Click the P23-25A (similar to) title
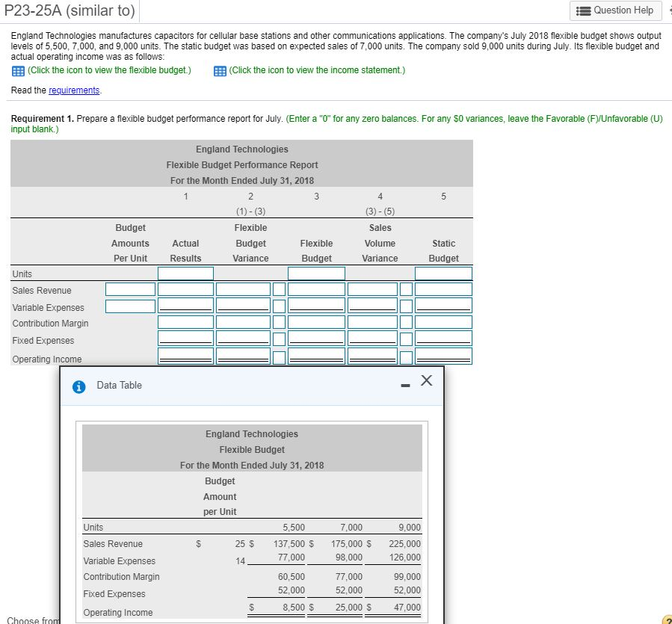672x624 pixels. point(70,10)
